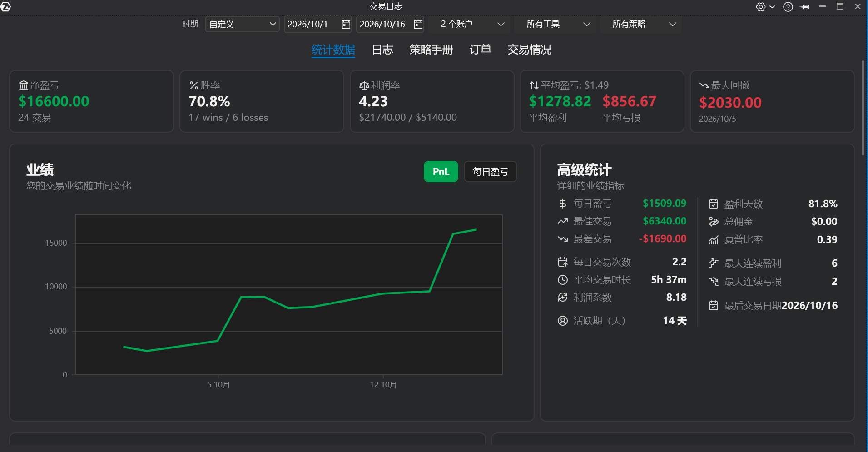
Task: Click the max drawdown value $2030.00
Action: coord(730,103)
